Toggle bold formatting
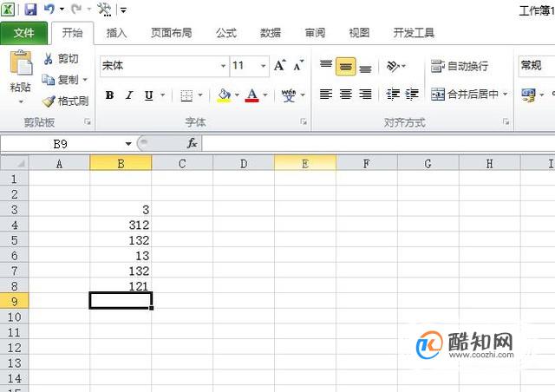This screenshot has height=392, width=555. (110, 95)
